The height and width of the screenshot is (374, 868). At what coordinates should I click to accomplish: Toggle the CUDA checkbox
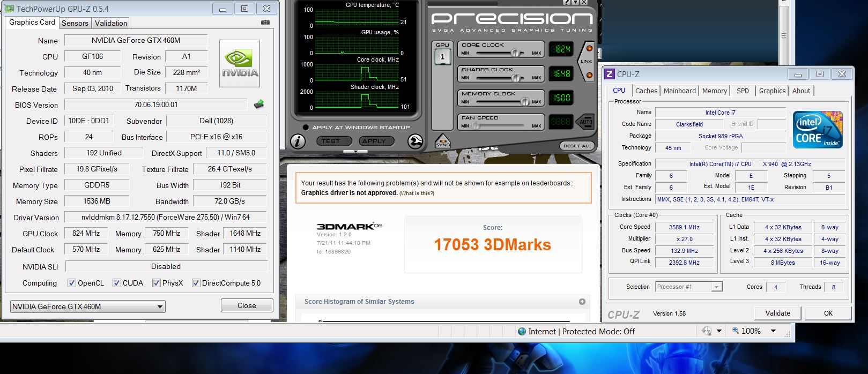(116, 283)
